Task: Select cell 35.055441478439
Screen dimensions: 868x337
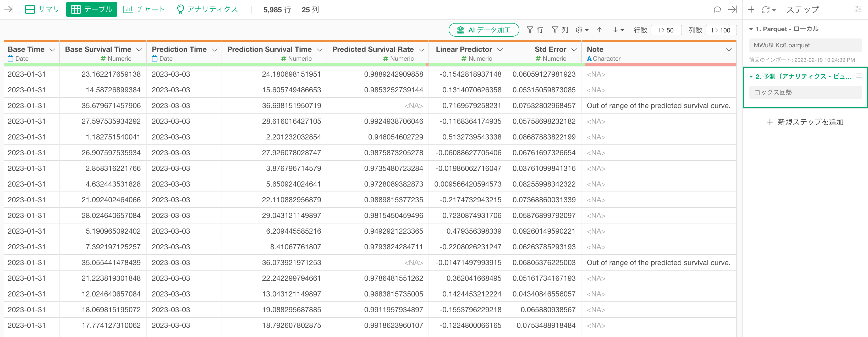Action: [103, 263]
